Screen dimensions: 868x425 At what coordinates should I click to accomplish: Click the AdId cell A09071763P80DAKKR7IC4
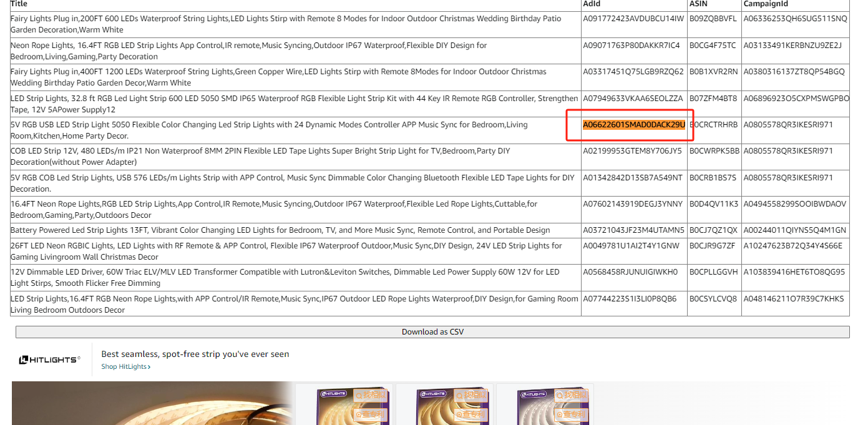pos(631,46)
